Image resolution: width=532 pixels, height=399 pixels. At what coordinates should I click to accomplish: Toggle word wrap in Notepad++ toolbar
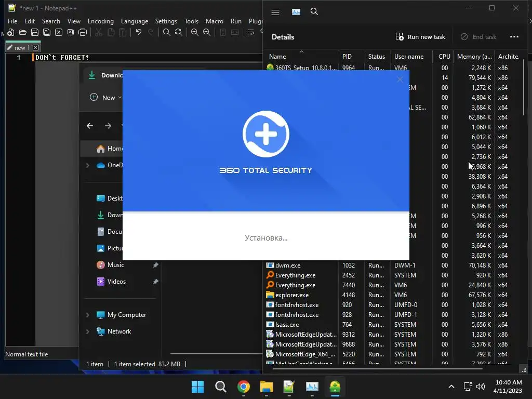click(x=251, y=32)
